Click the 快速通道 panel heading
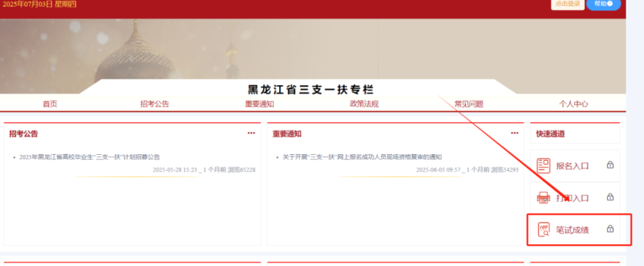Viewport: 644px width, 266px height. coord(550,134)
